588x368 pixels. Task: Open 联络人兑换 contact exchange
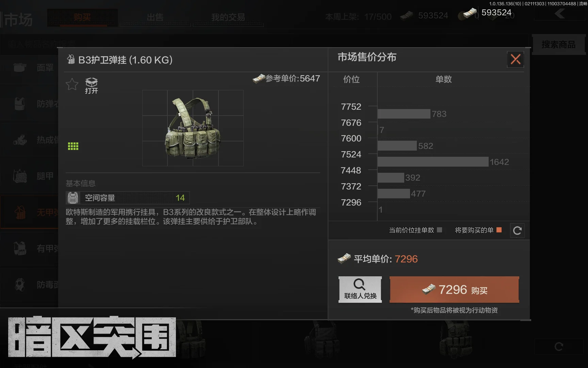point(360,289)
